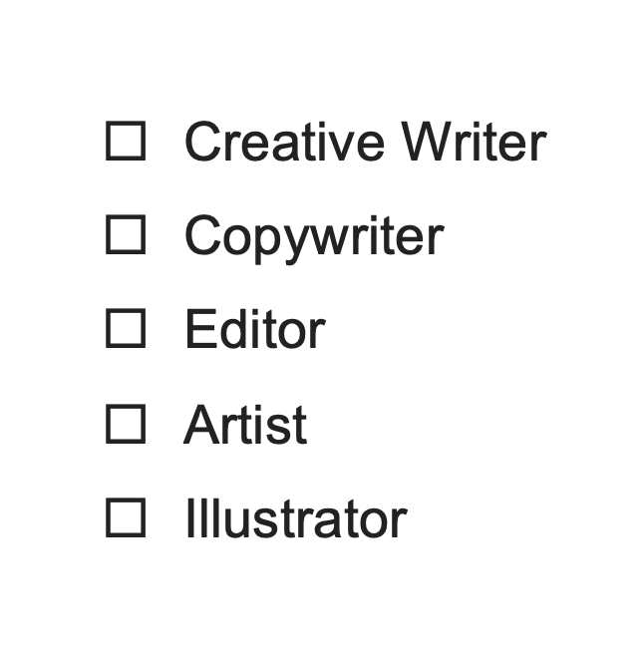The height and width of the screenshot is (666, 644).
Task: Tick the Creative Writer checkbox
Action: click(126, 141)
